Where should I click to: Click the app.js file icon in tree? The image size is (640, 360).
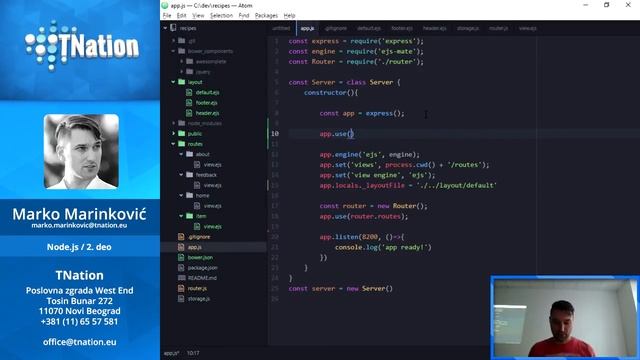coord(181,247)
